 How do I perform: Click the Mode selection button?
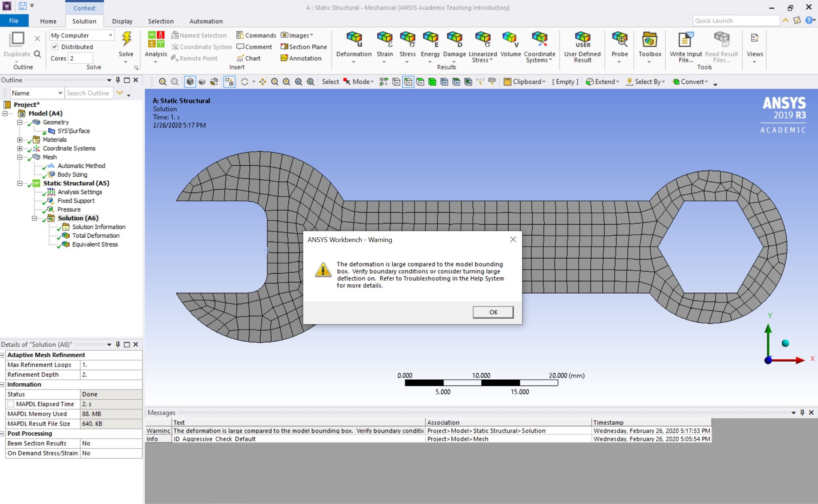(358, 82)
